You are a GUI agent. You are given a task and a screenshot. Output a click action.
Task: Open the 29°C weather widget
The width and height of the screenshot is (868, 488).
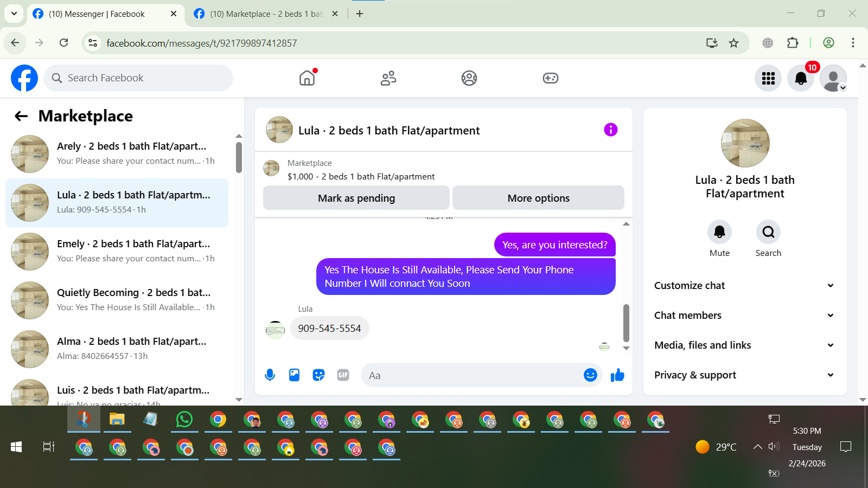716,447
